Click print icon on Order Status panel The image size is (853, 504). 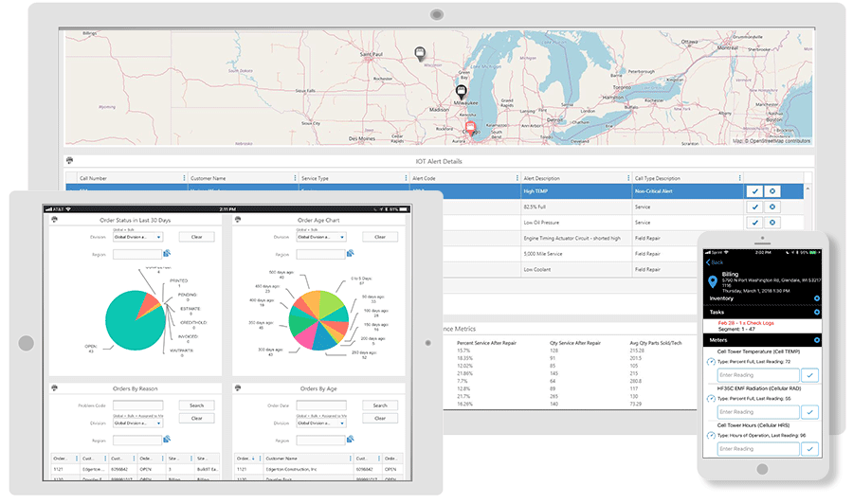pos(54,220)
